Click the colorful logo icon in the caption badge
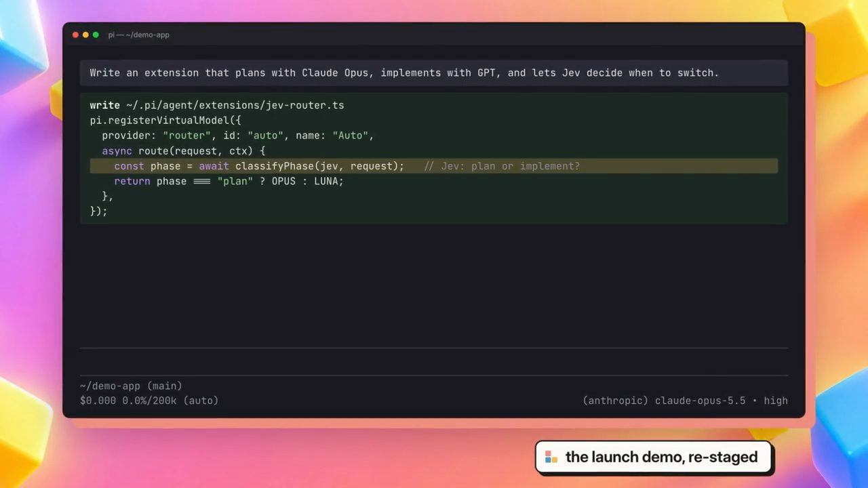Viewport: 868px width, 488px height. coord(551,457)
